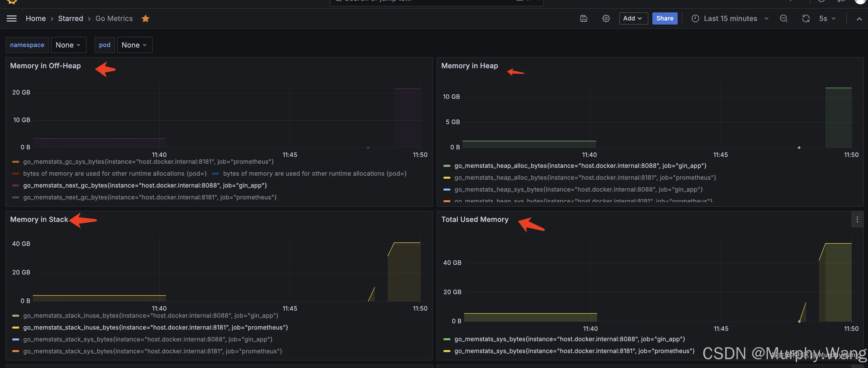Go to Home breadcrumb
The image size is (868, 368).
(36, 18)
